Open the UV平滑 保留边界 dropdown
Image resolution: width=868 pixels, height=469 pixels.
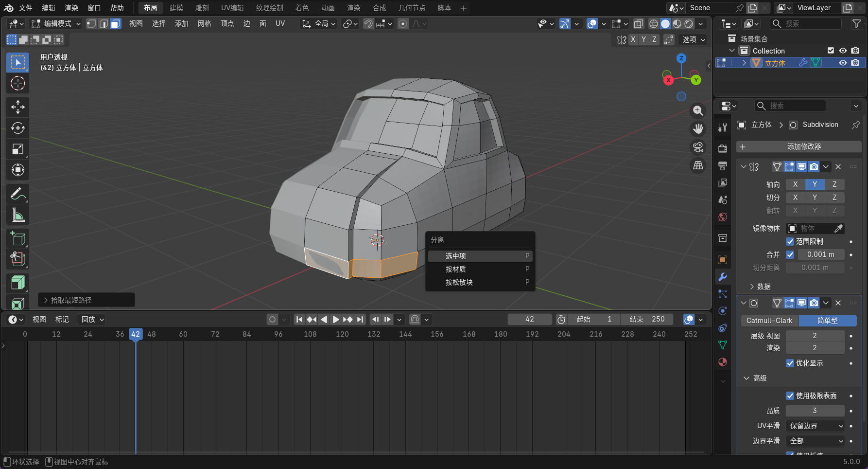click(x=816, y=426)
